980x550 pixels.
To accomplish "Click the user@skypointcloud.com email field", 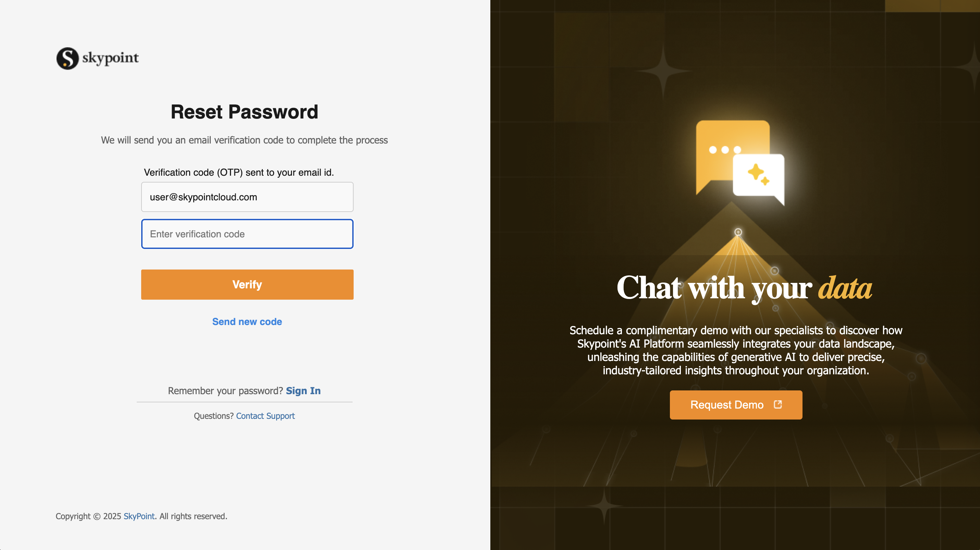I will pyautogui.click(x=247, y=197).
